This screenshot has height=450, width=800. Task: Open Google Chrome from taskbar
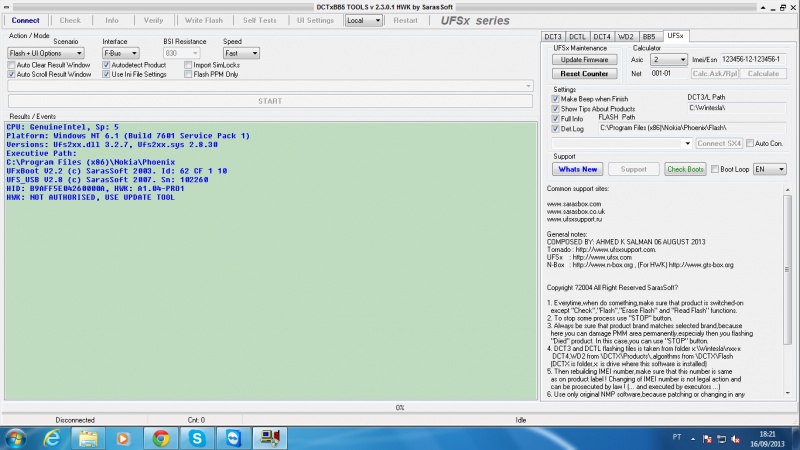161,438
